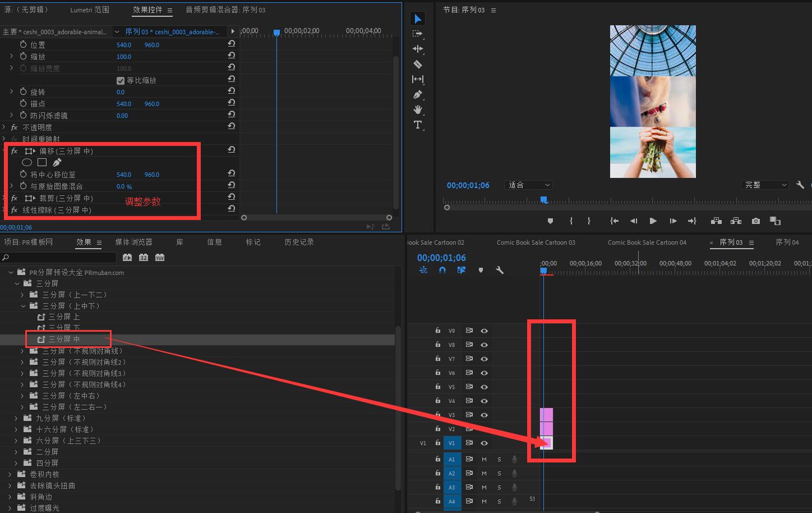Select the Hand tool

[x=418, y=109]
